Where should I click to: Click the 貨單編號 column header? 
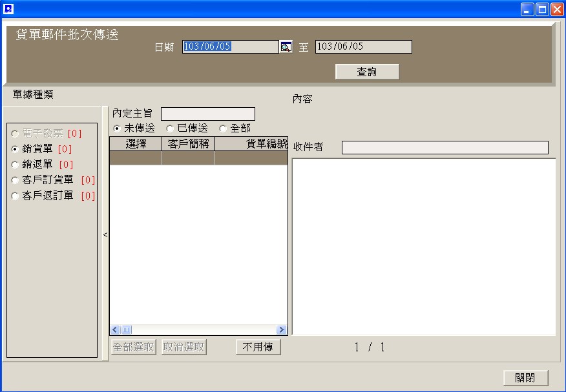251,144
